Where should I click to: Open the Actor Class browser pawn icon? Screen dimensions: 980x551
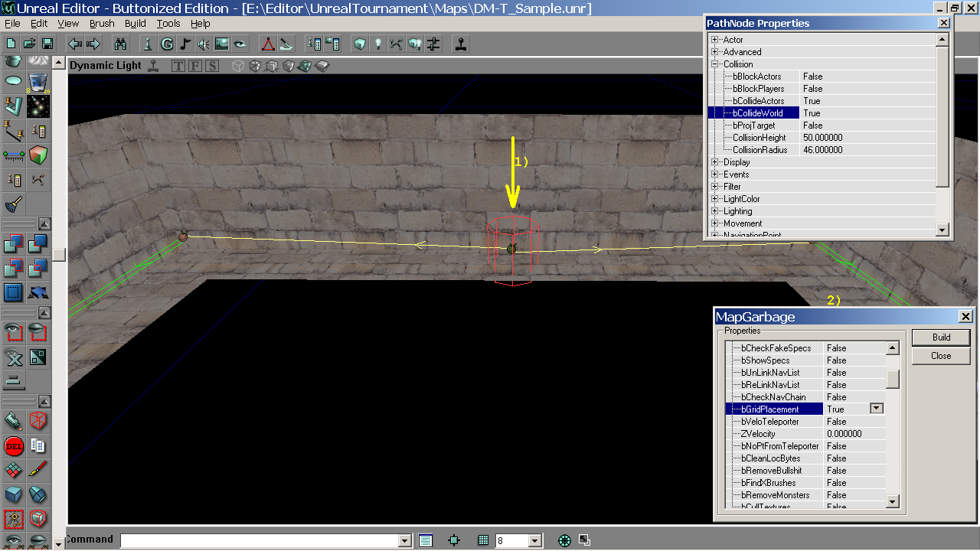[x=149, y=44]
